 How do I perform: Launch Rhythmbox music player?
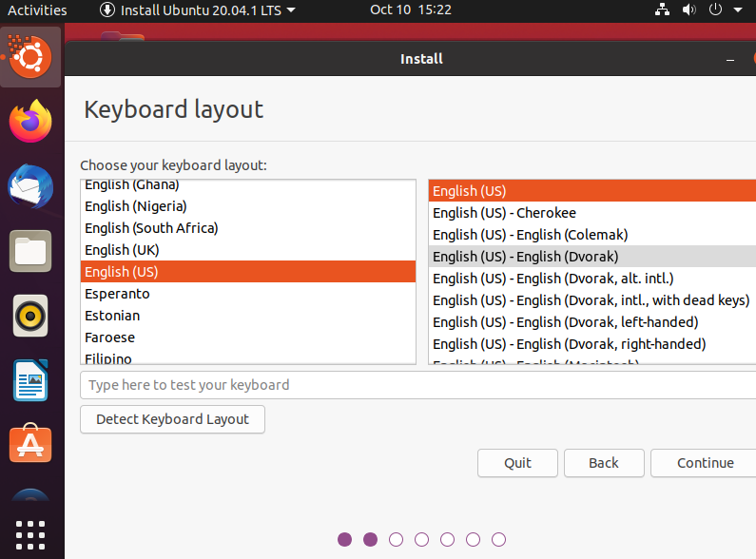pyautogui.click(x=30, y=317)
